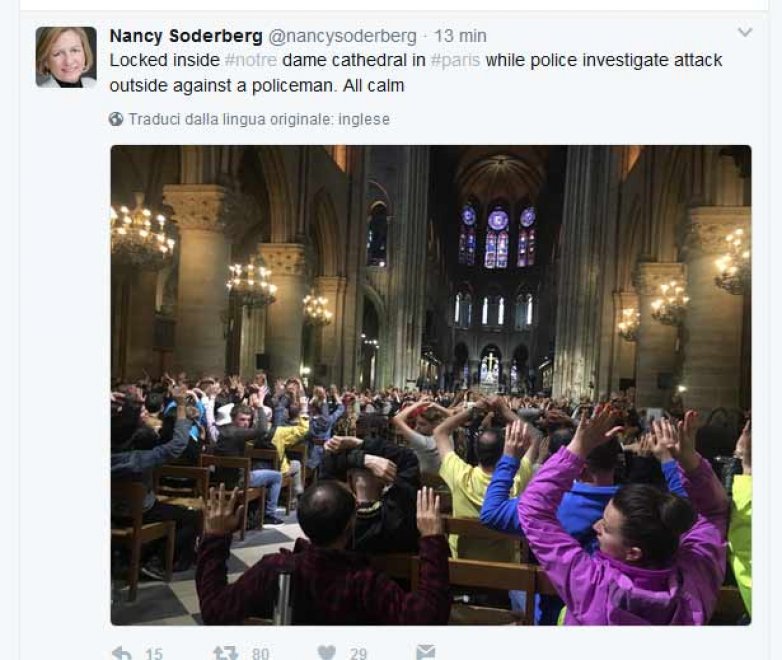Open the #notre hashtag
Screen dimensions: 782x660
251,60
